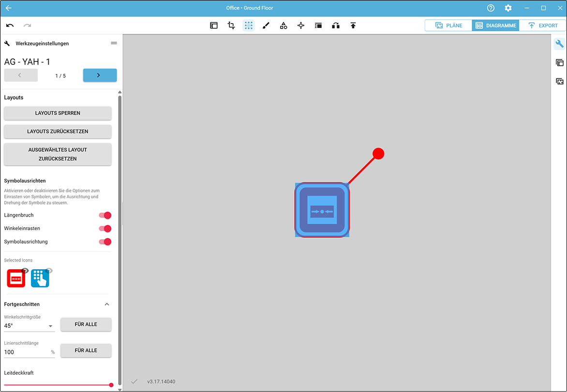This screenshot has height=392, width=567.
Task: Open the layout table tool in toolbar
Action: click(214, 26)
